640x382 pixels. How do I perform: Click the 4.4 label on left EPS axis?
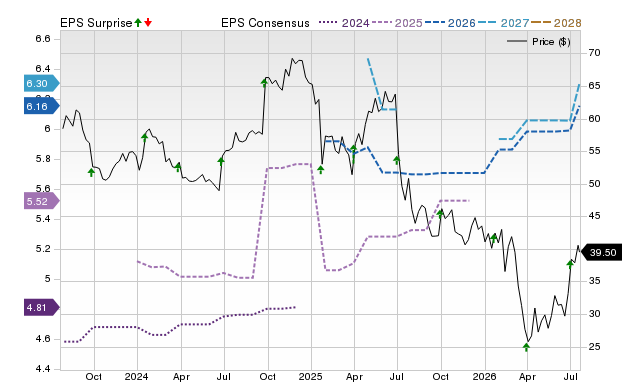point(43,369)
